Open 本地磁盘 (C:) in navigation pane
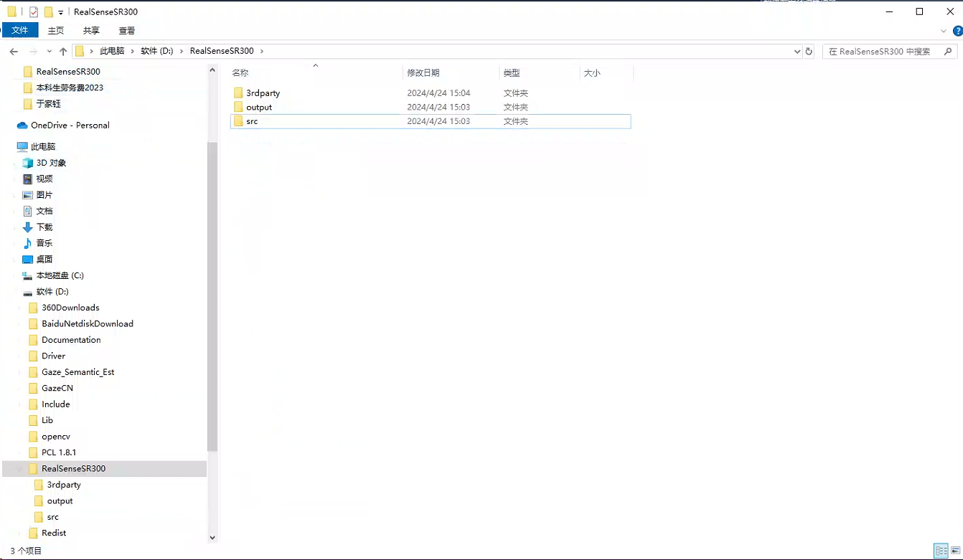The height and width of the screenshot is (560, 963). coord(60,275)
